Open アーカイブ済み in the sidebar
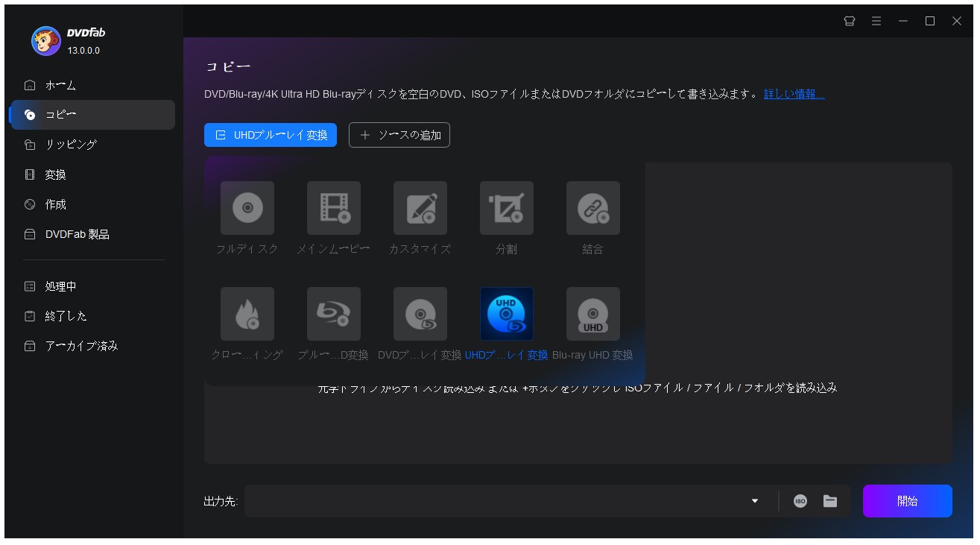Image resolution: width=980 pixels, height=545 pixels. coord(92,346)
